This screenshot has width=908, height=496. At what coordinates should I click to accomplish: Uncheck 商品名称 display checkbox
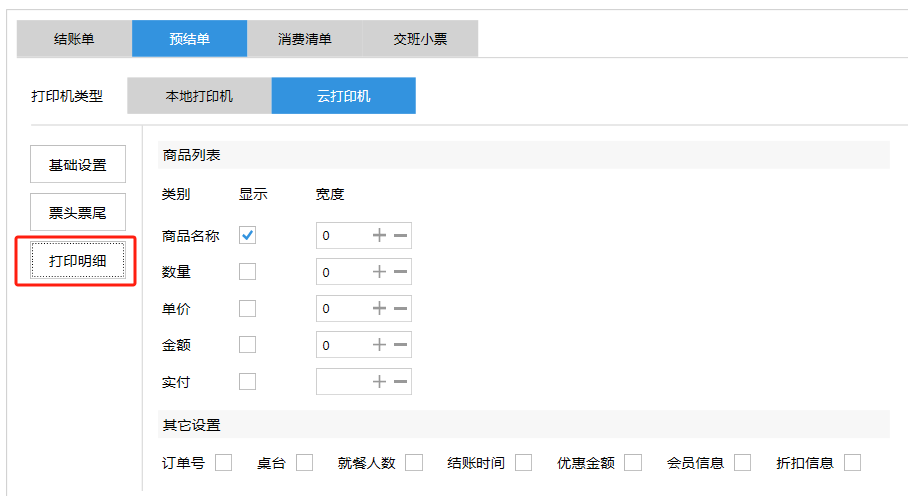(247, 235)
